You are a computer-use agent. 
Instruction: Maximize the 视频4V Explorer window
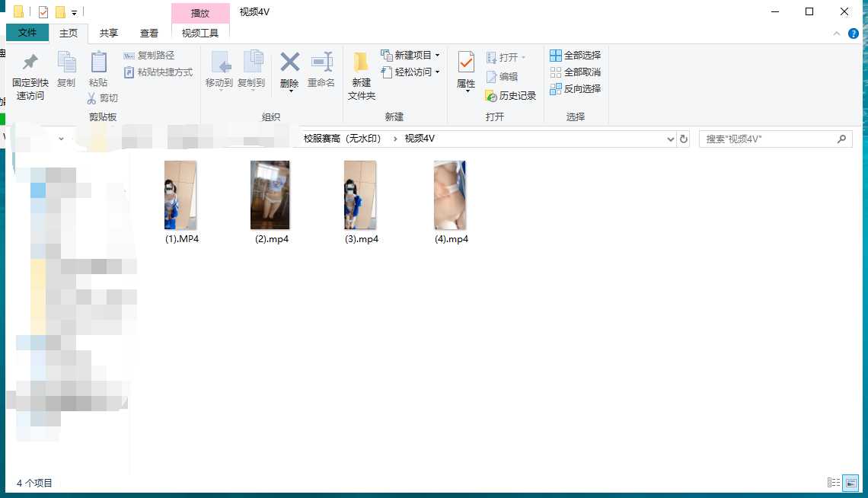[x=809, y=11]
